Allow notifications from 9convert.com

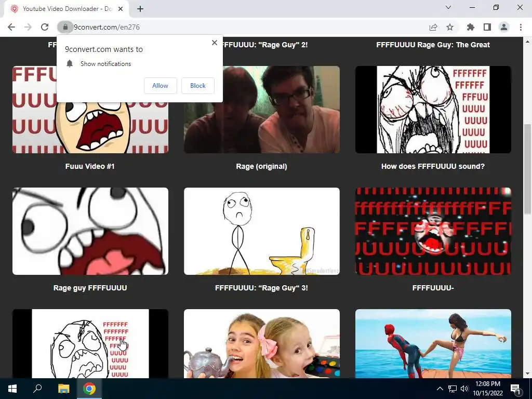[x=160, y=86]
